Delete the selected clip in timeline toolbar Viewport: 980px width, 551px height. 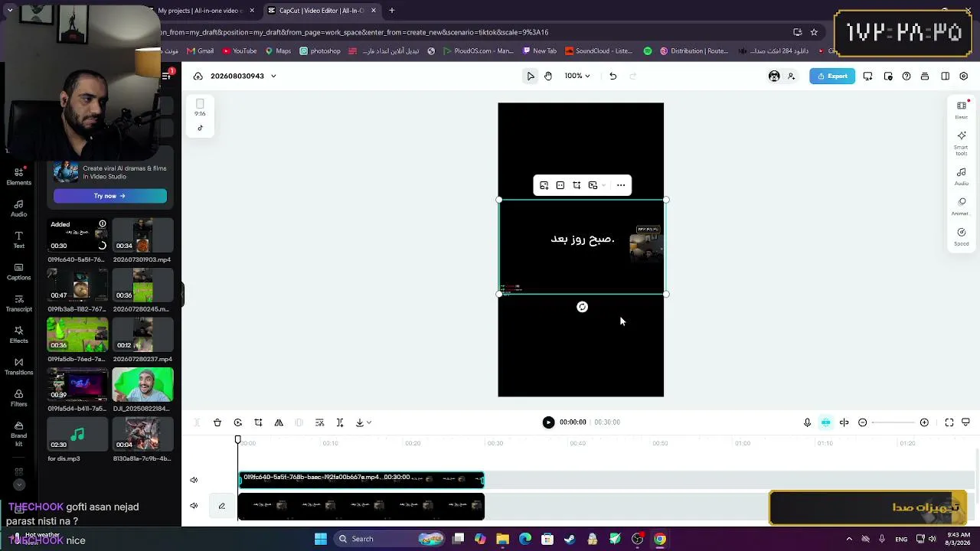tap(217, 422)
